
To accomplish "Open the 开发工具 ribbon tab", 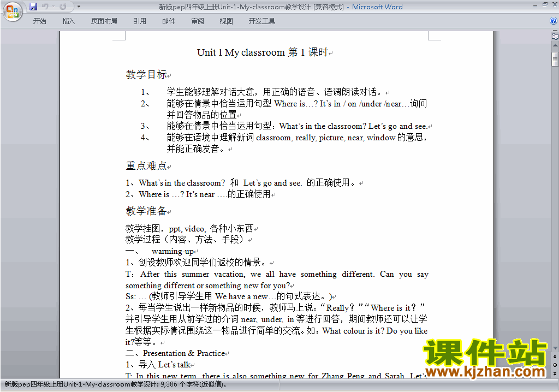I will click(261, 21).
